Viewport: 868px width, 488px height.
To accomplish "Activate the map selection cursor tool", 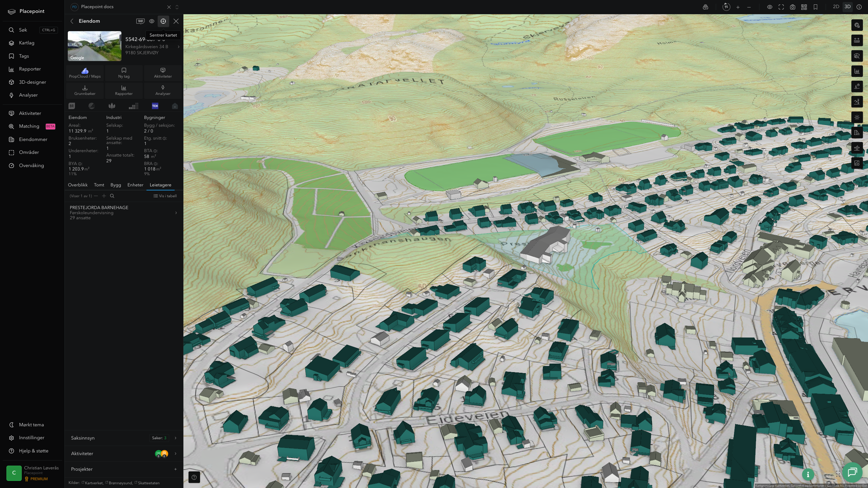I will [x=857, y=25].
